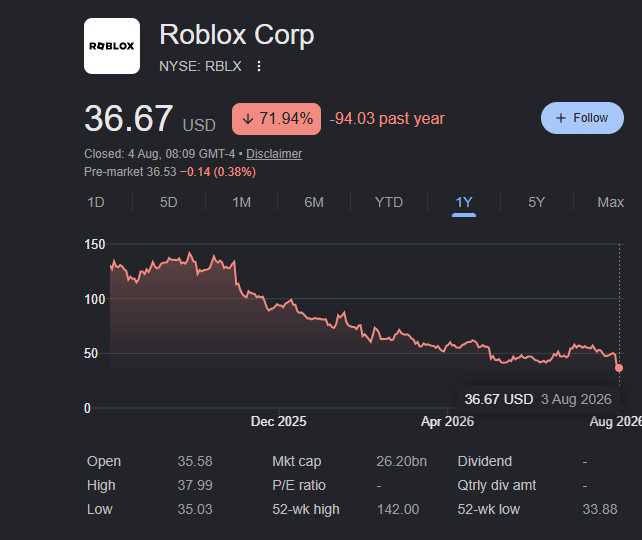The width and height of the screenshot is (642, 540).
Task: Click the Follow button
Action: point(582,118)
